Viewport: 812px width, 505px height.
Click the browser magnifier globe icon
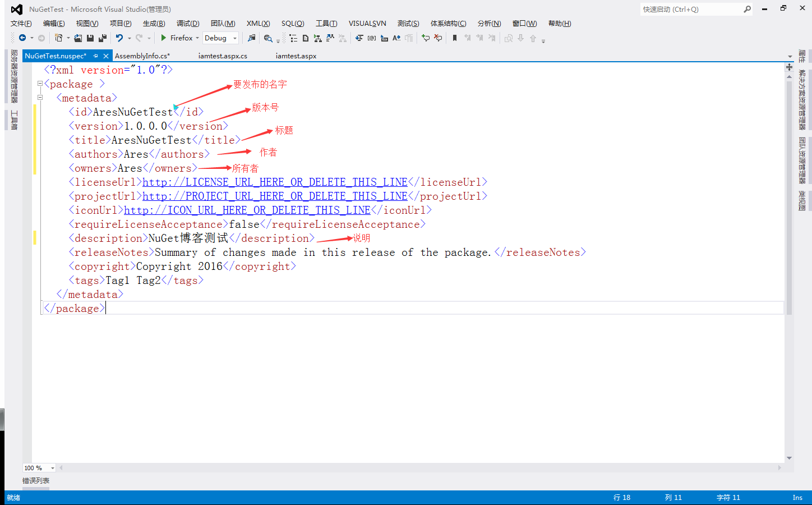pos(268,38)
